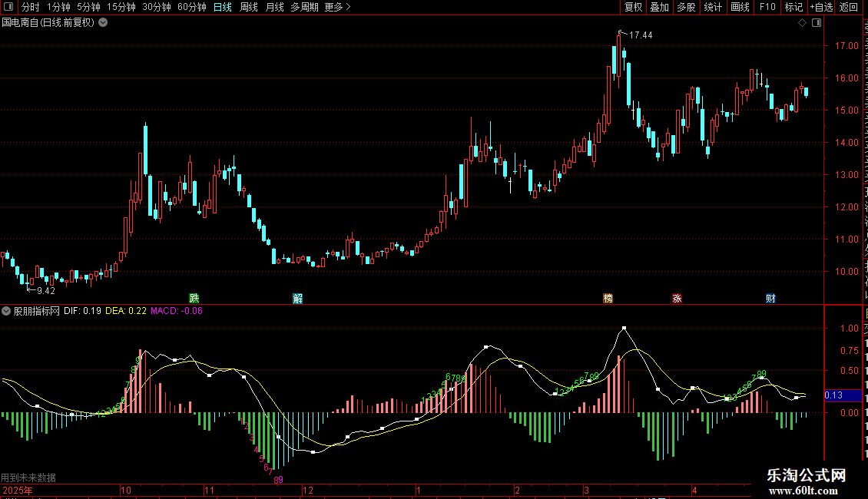This screenshot has height=499, width=868.
Task: Open the 榜 info marker
Action: click(608, 298)
